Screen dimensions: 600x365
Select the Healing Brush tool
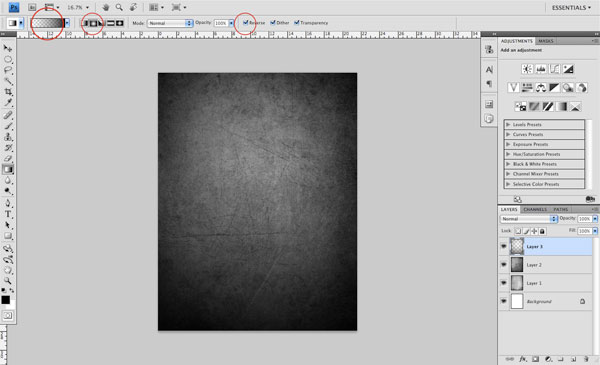pos(8,115)
